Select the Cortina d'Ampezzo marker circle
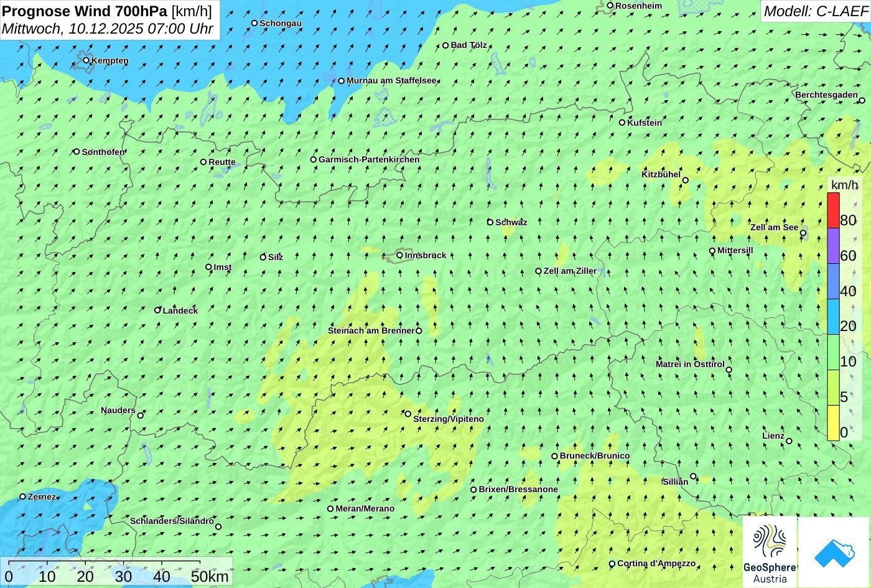Image resolution: width=871 pixels, height=588 pixels. pos(612,564)
